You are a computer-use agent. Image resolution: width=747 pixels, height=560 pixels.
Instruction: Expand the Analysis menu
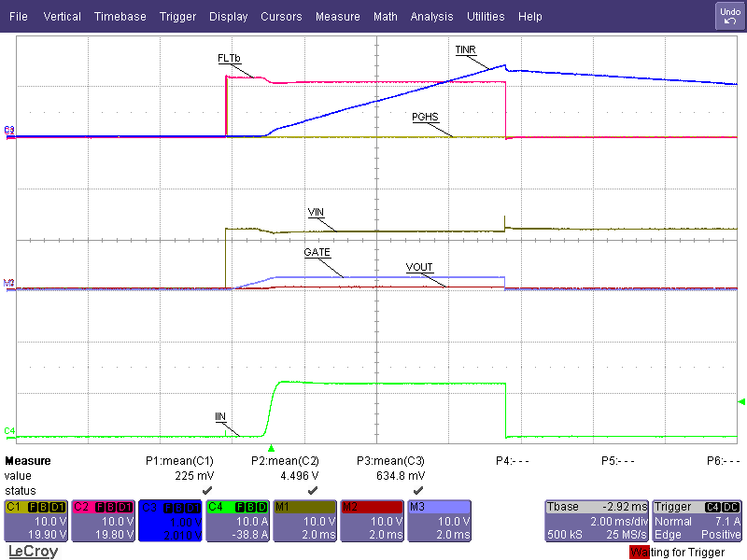click(431, 17)
